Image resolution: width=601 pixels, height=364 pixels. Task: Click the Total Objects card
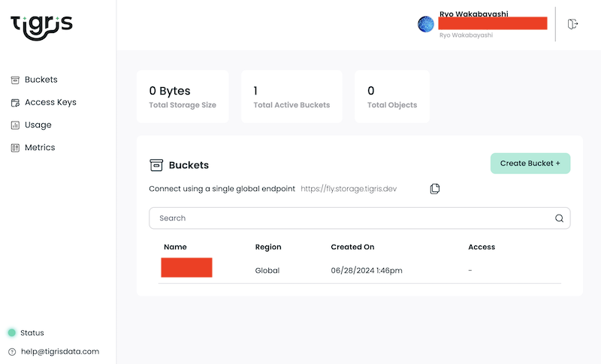point(392,97)
